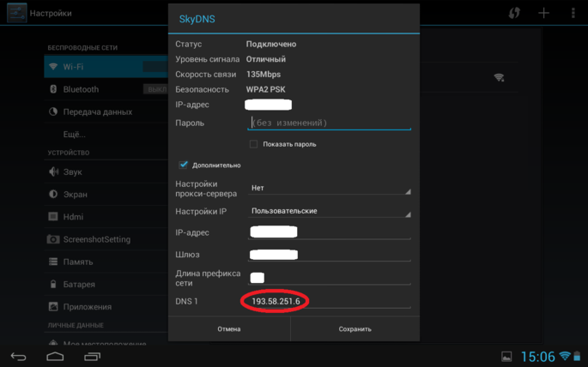Select Wi-Fi in settings sidebar
The width and height of the screenshot is (588, 367).
pyautogui.click(x=106, y=67)
